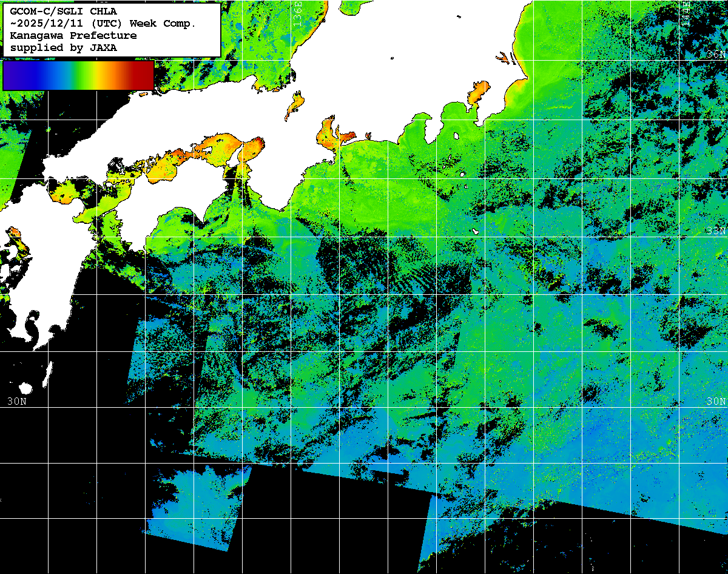Screen dimensions: 728x574
Task: Click the 'supplied by JAXA' credit text
Action: click(64, 47)
